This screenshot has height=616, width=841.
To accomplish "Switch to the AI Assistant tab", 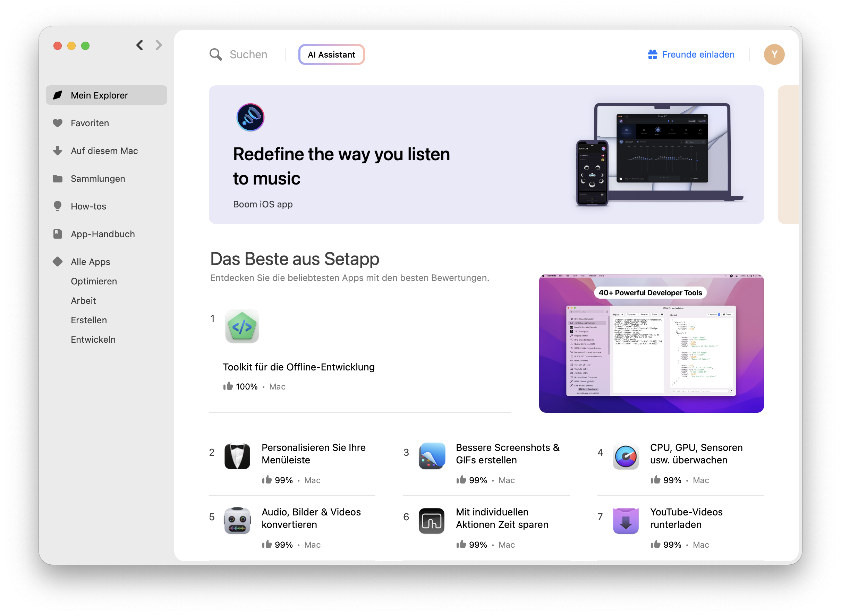I will click(331, 54).
